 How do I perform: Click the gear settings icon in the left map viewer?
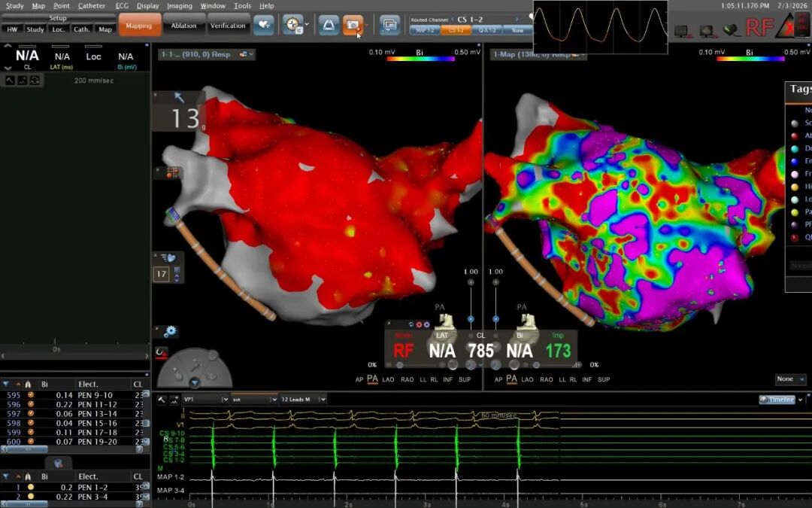170,331
